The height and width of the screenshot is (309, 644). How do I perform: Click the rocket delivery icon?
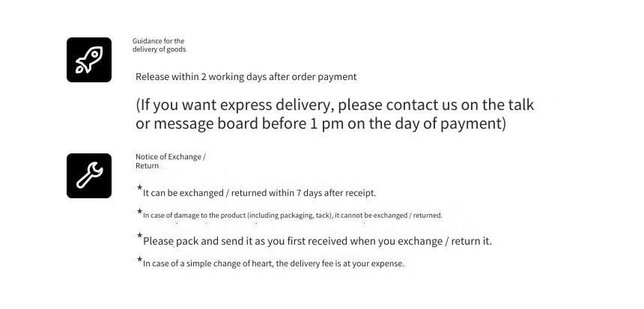(88, 60)
